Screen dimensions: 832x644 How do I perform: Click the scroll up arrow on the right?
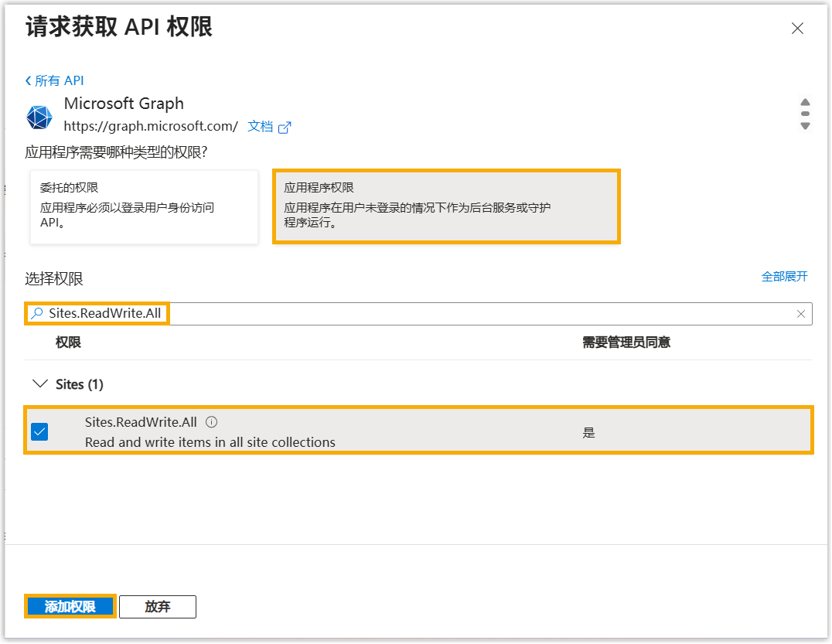pyautogui.click(x=805, y=102)
